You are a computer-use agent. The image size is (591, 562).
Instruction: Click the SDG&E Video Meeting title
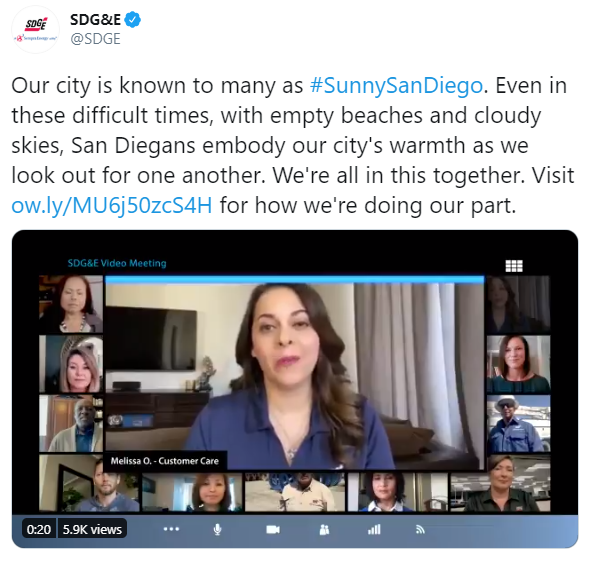click(117, 263)
